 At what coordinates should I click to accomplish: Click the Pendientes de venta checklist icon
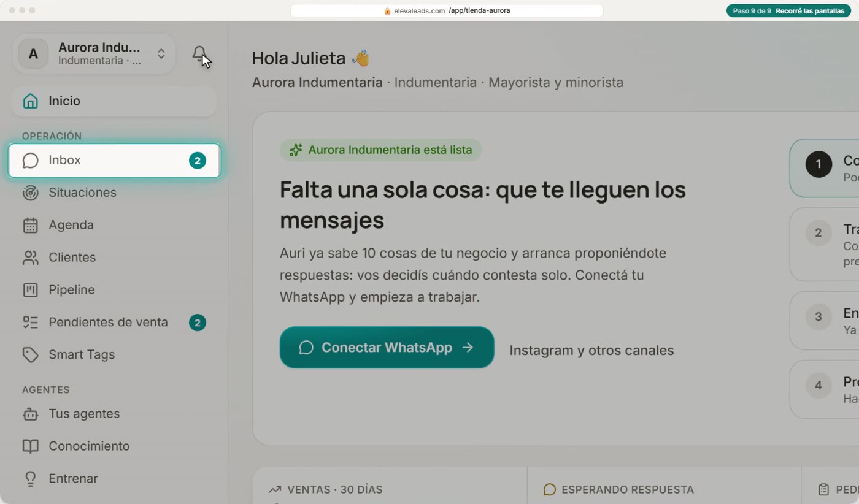tap(30, 323)
